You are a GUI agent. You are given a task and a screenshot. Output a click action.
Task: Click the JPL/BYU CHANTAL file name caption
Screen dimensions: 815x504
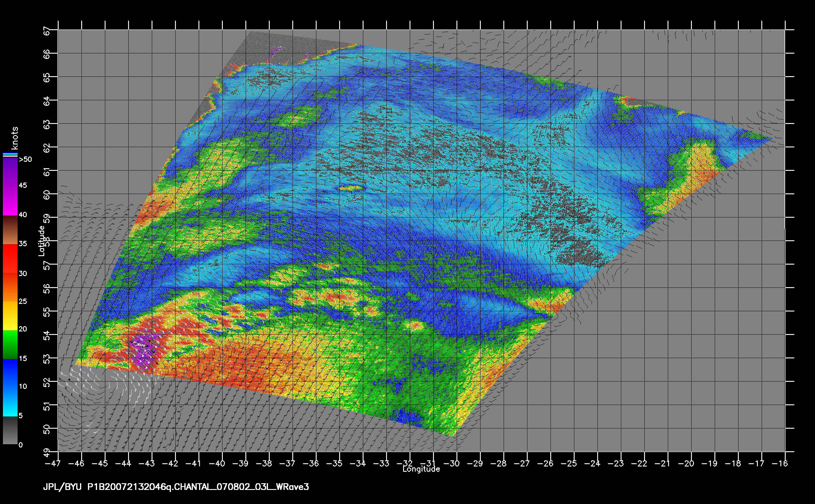176,487
